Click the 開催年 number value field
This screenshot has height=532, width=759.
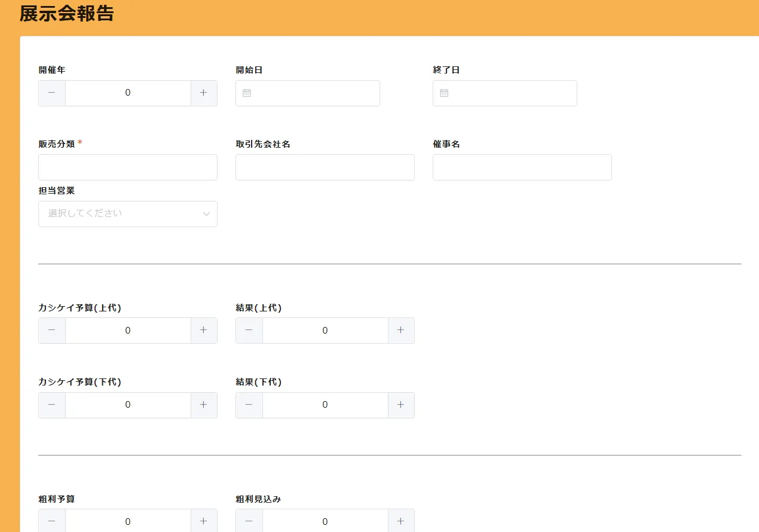pos(128,93)
